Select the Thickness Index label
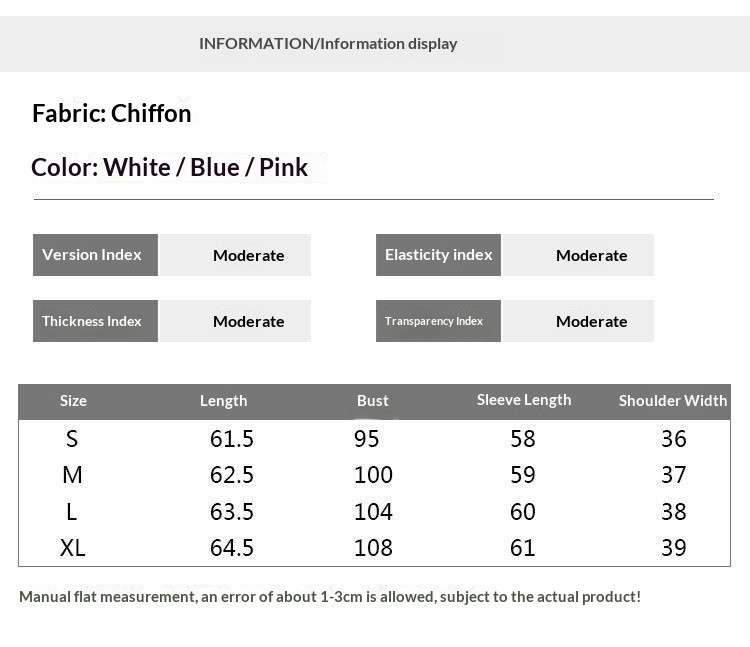This screenshot has width=750, height=647. 95,321
